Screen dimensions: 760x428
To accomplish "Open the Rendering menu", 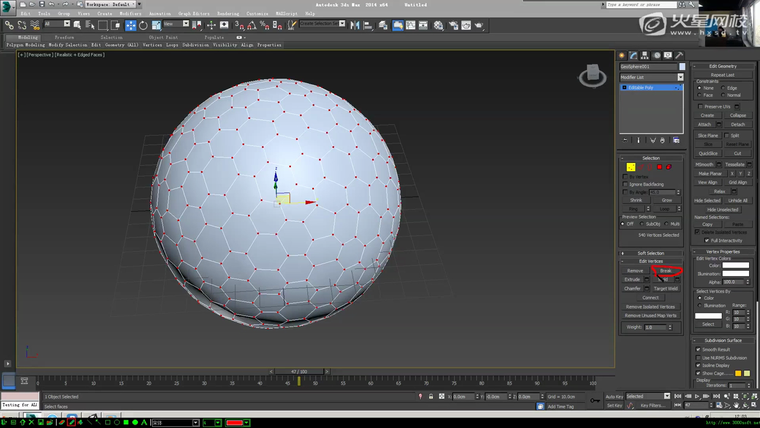I will coord(228,14).
